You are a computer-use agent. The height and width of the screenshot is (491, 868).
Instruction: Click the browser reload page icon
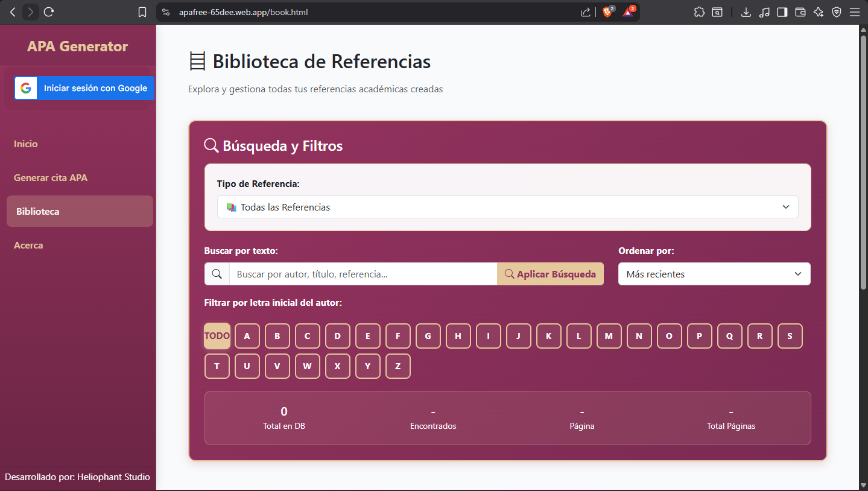point(49,12)
